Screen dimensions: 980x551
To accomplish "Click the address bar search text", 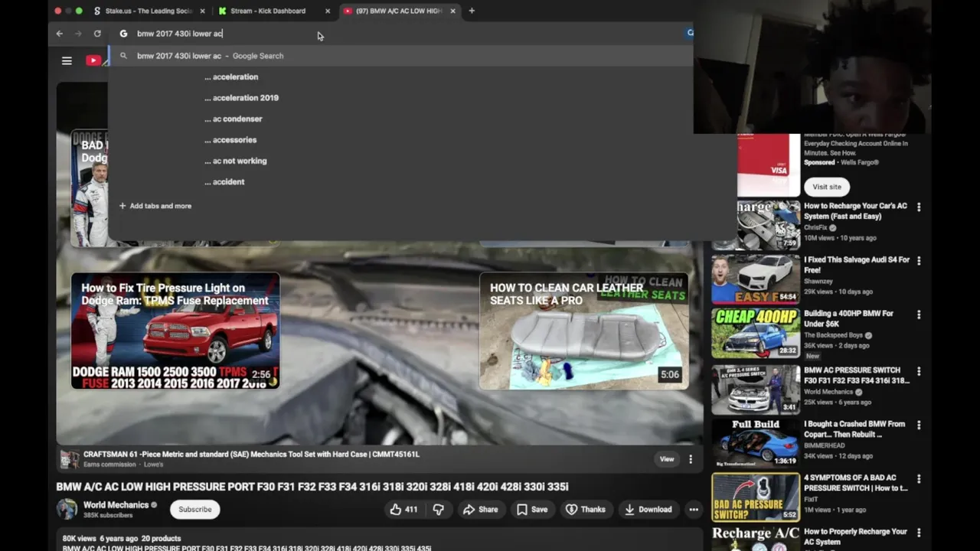I will point(180,34).
